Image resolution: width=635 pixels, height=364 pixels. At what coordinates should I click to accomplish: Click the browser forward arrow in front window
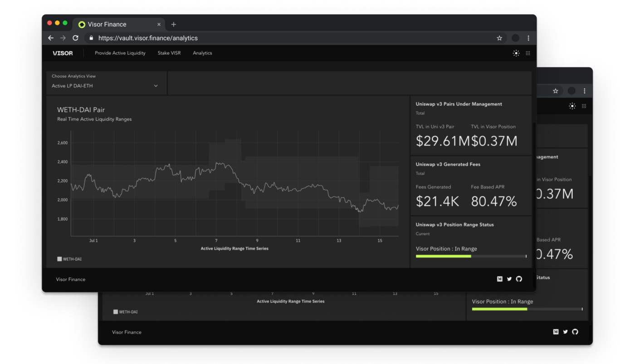click(63, 38)
